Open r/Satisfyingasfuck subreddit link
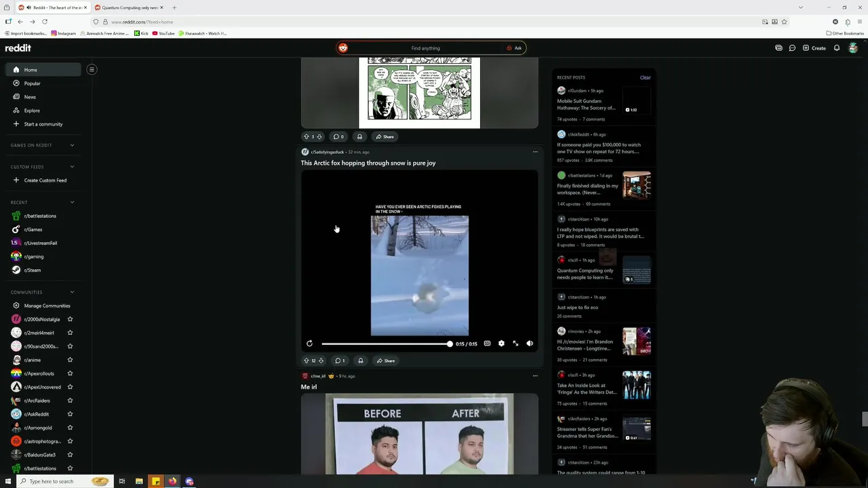This screenshot has width=868, height=488. [327, 152]
